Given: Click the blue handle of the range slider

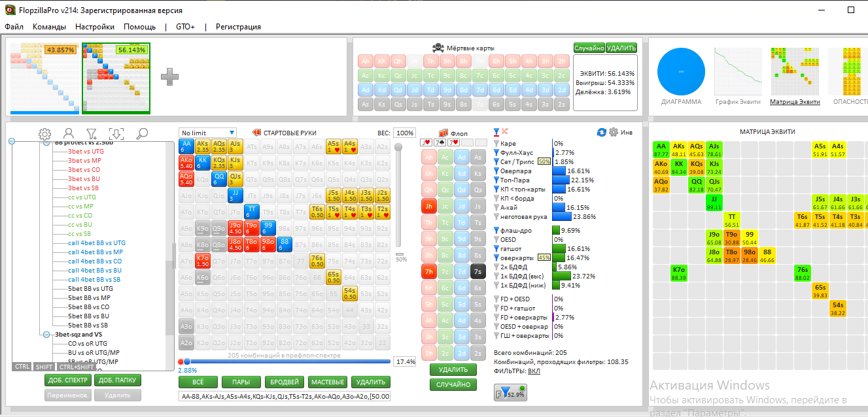Looking at the screenshot, I should (x=186, y=361).
